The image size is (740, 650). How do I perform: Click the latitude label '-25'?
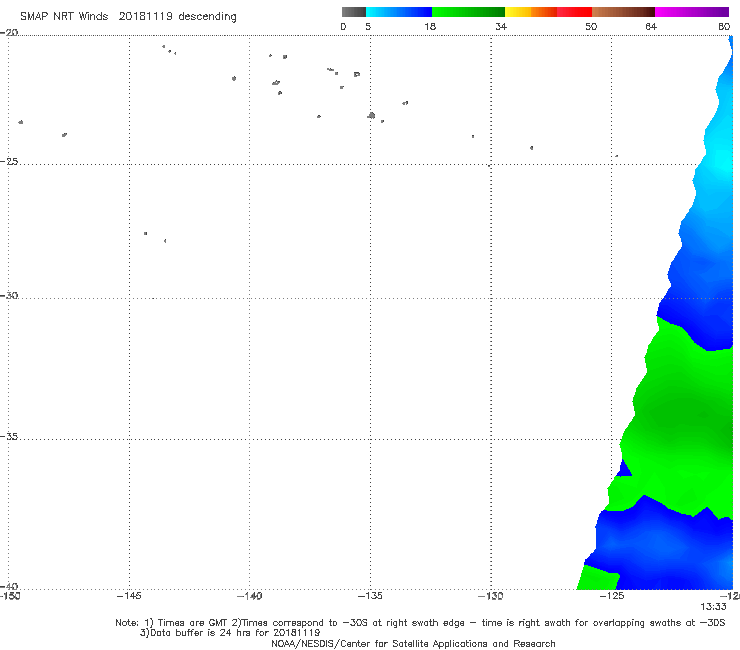[9, 161]
